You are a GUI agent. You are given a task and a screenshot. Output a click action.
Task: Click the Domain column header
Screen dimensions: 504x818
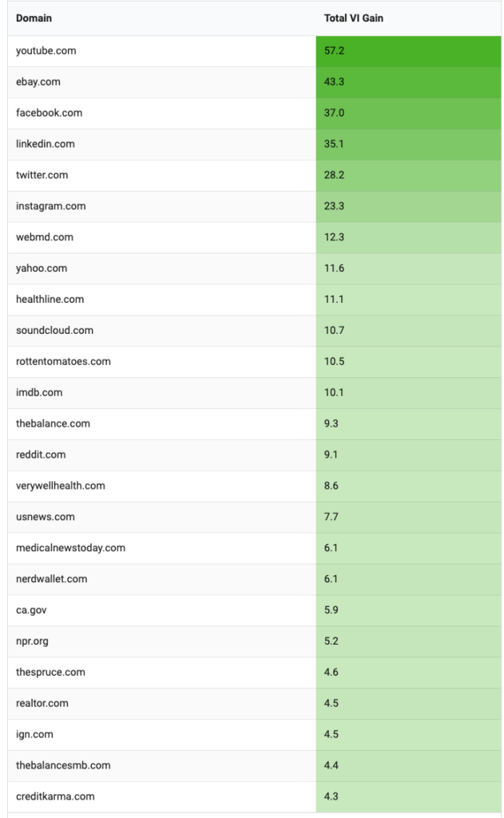pyautogui.click(x=34, y=18)
